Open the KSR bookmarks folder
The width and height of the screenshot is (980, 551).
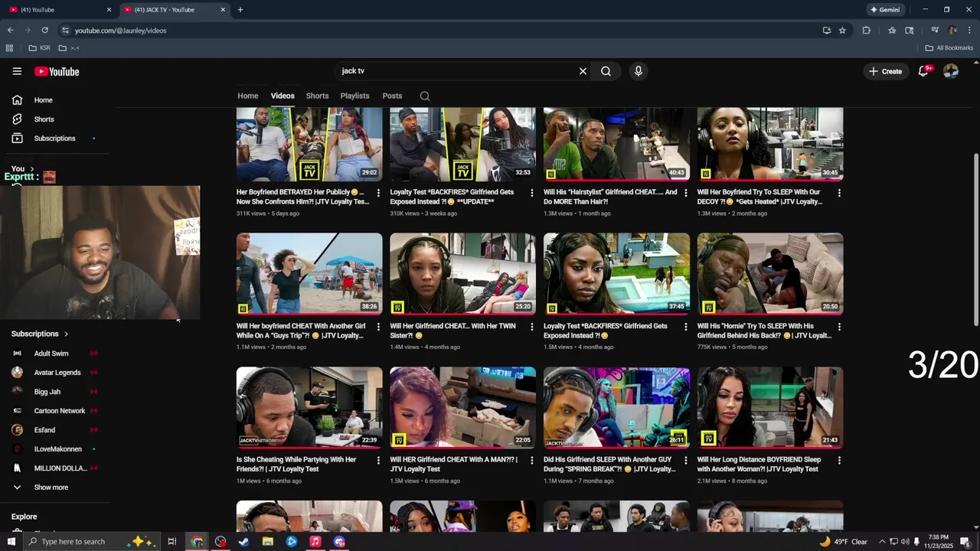pyautogui.click(x=40, y=48)
